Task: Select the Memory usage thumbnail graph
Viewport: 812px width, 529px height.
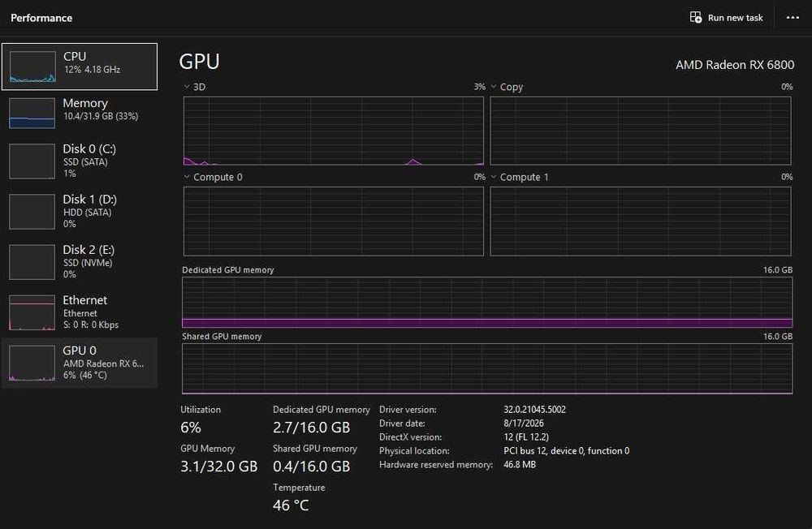Action: click(x=32, y=114)
